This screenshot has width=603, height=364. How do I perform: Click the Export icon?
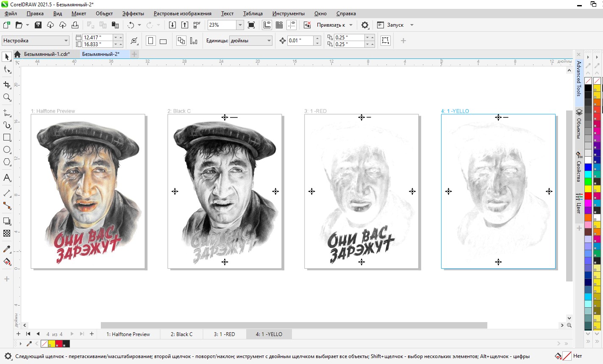click(x=185, y=25)
